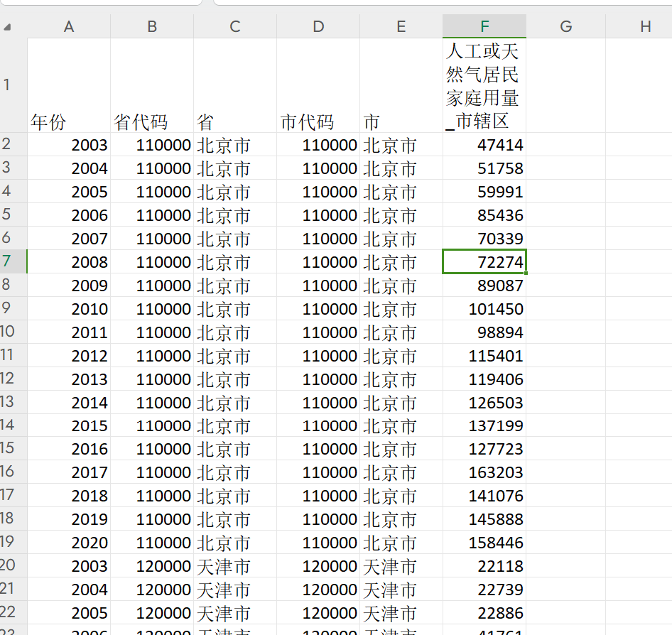The image size is (672, 635).
Task: Click the select-all corner triangle
Action: 8,28
